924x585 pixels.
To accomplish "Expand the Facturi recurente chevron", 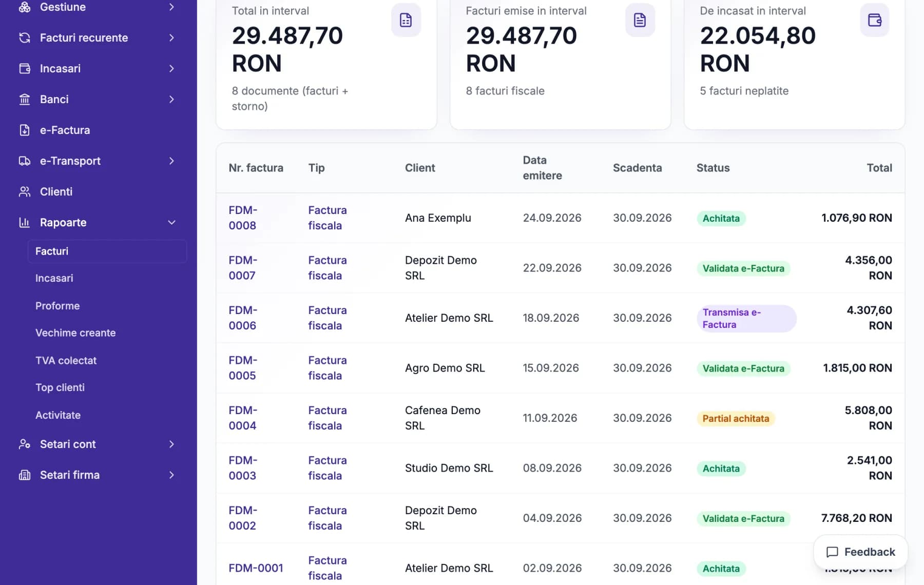I will point(171,37).
